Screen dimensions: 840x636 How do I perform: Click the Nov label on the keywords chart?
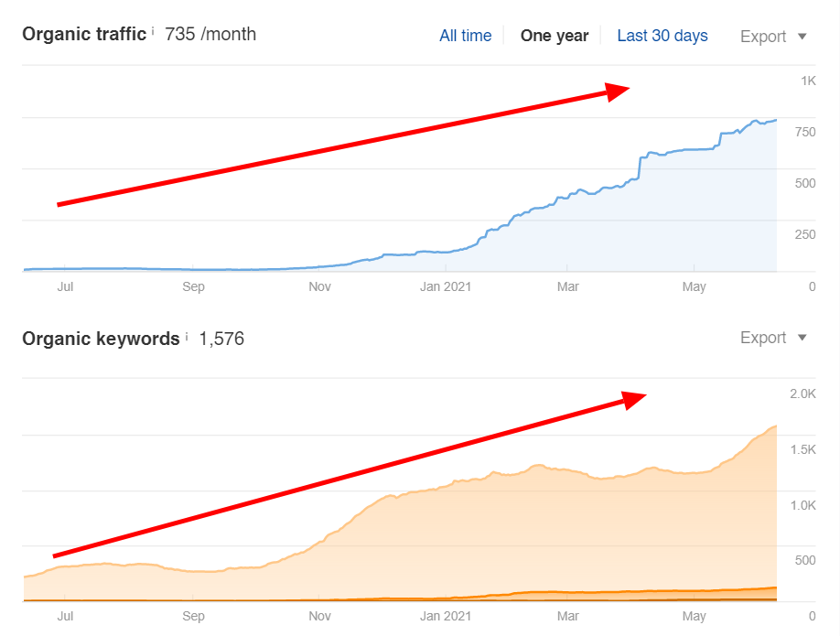coord(319,617)
